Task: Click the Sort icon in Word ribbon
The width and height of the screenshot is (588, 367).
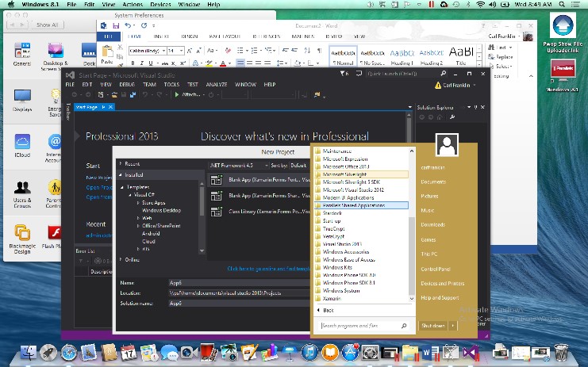Action: (308, 51)
